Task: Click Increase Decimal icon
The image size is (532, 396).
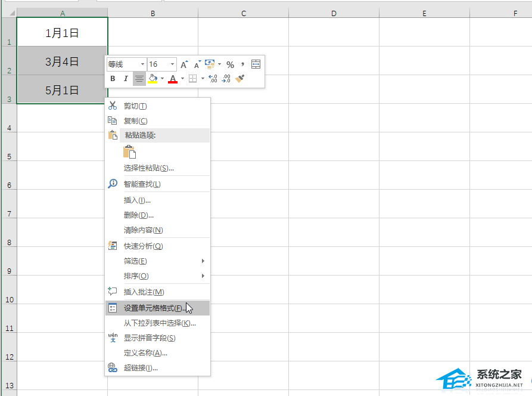Action: pyautogui.click(x=213, y=79)
